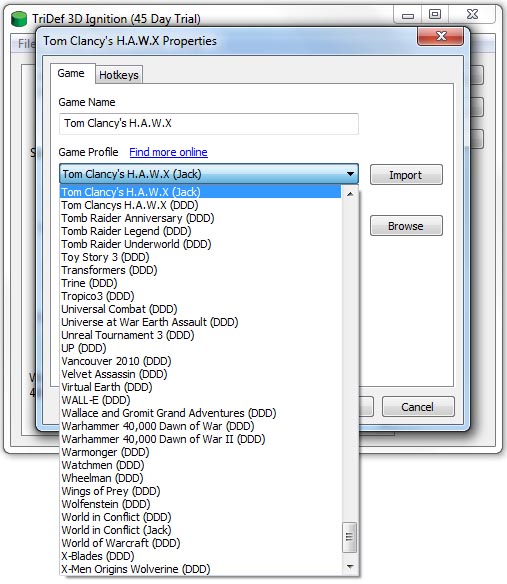Choose Velvet Assassin (DDD)
The image size is (507, 584).
pos(201,374)
